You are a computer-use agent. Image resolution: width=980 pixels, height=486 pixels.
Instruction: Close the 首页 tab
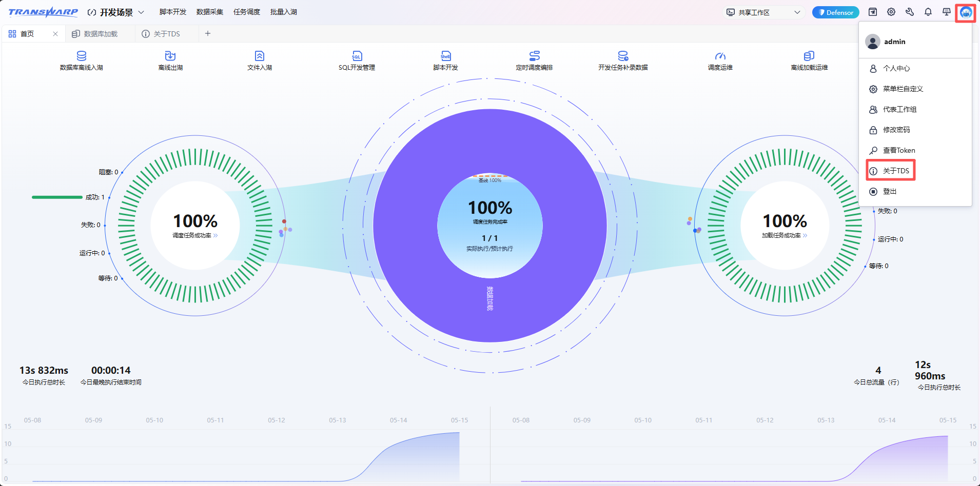(55, 34)
